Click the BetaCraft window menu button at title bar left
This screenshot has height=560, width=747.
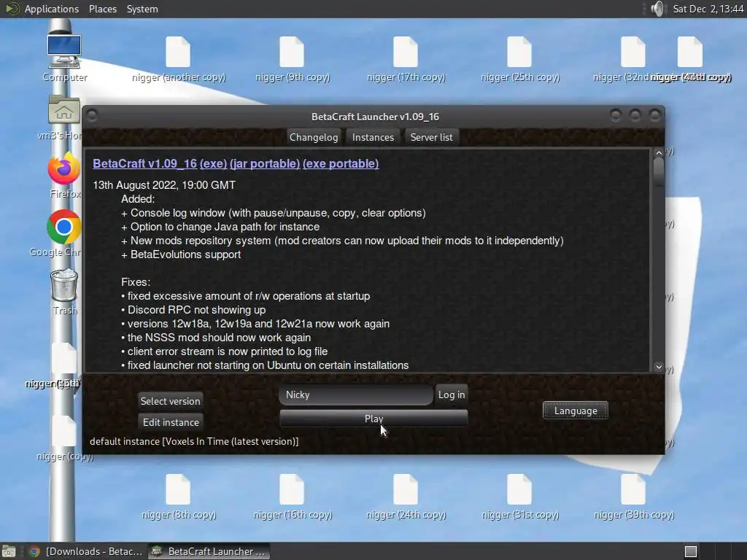(x=93, y=116)
